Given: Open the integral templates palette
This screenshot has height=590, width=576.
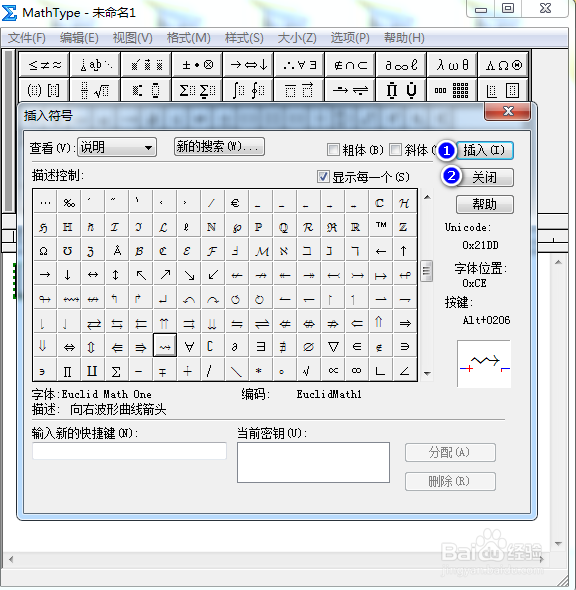Looking at the screenshot, I should [x=248, y=90].
